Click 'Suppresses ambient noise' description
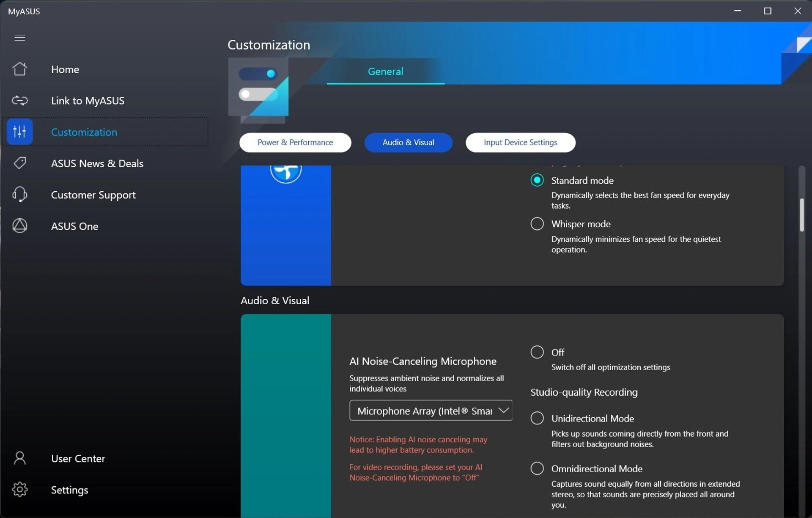Viewport: 812px width, 518px height. [x=426, y=383]
